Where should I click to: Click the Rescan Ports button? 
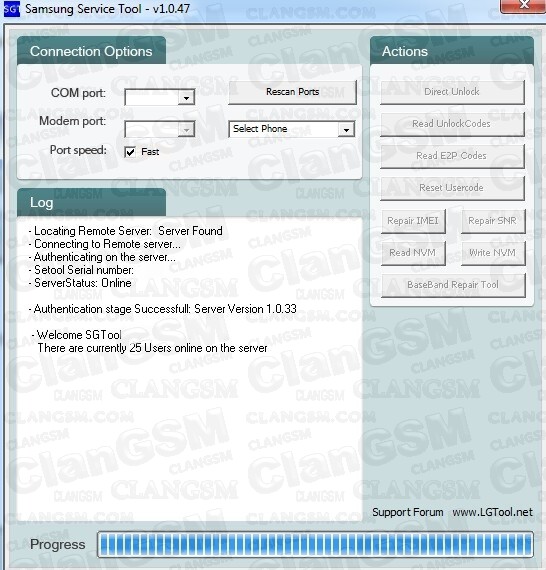(x=293, y=92)
